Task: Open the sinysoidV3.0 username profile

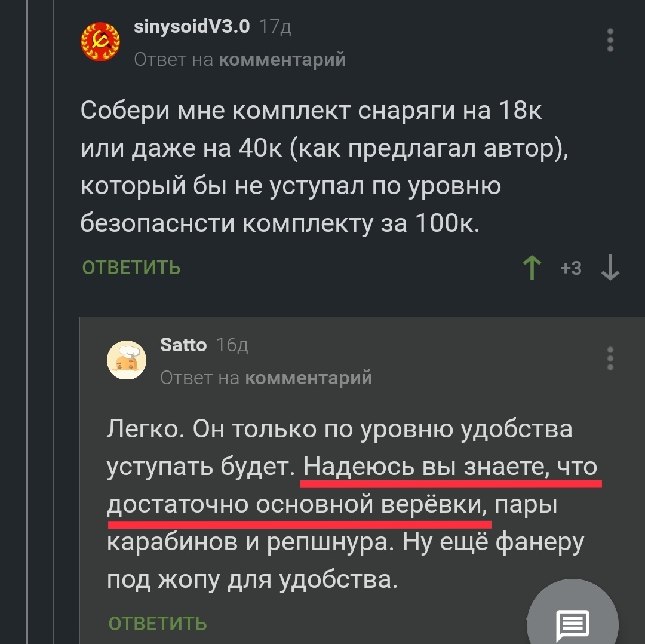Action: (x=192, y=26)
